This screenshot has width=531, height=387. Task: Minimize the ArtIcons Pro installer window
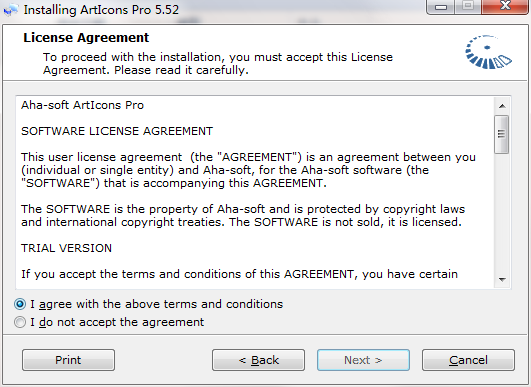(440, 7)
